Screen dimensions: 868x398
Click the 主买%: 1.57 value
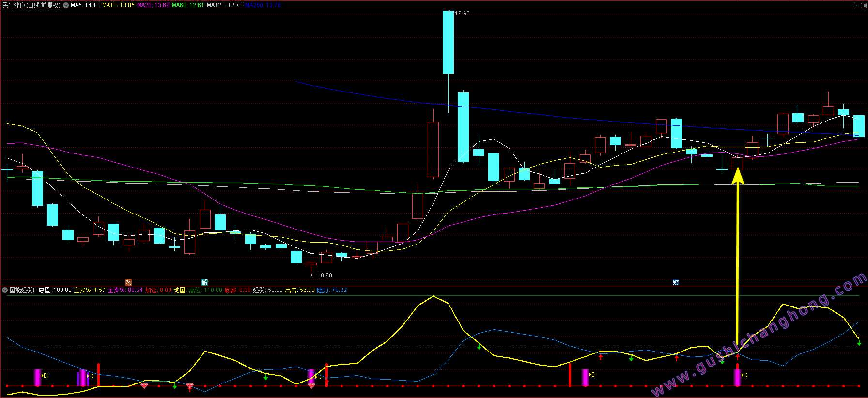[x=90, y=290]
